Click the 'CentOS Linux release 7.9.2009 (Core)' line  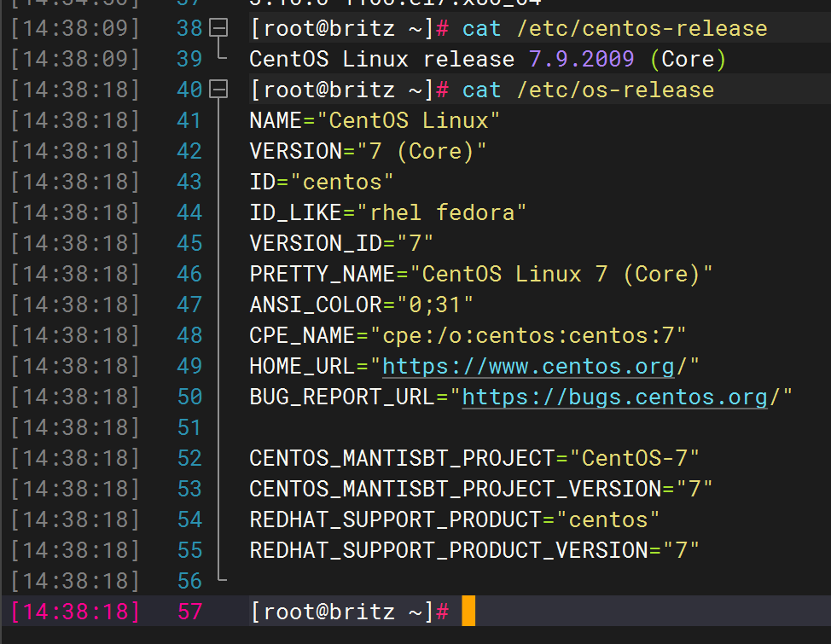point(487,59)
